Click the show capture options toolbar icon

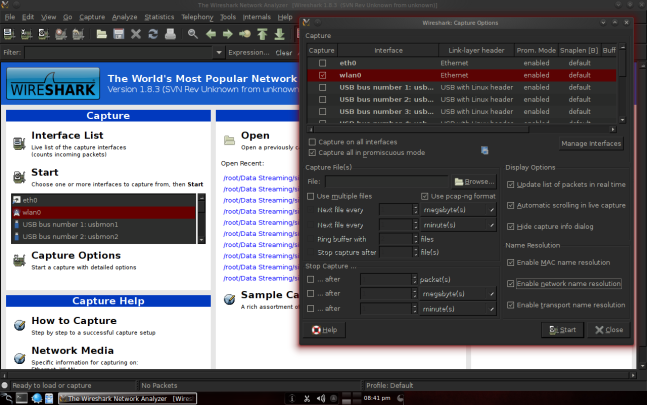(26, 34)
